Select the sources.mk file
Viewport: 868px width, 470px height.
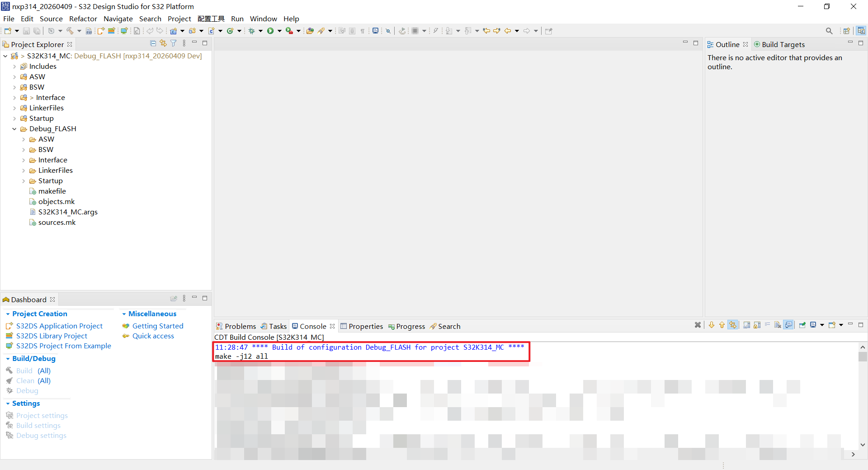pyautogui.click(x=57, y=223)
